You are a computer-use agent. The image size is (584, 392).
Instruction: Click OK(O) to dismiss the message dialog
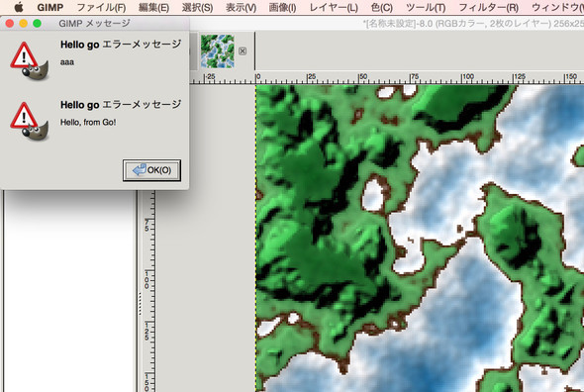(x=152, y=170)
